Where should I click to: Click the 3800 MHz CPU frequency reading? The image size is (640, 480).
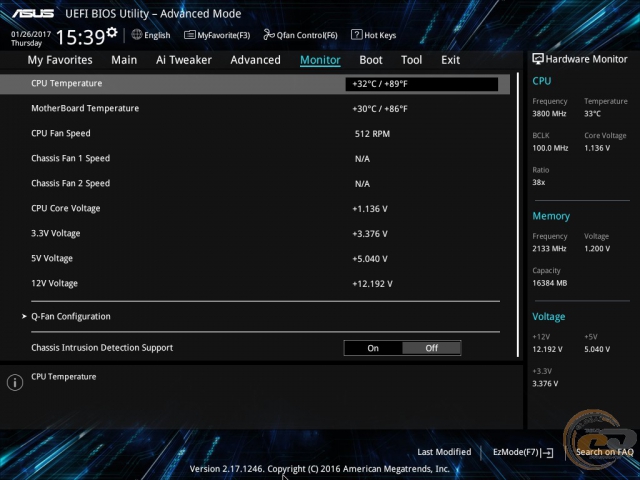click(549, 113)
